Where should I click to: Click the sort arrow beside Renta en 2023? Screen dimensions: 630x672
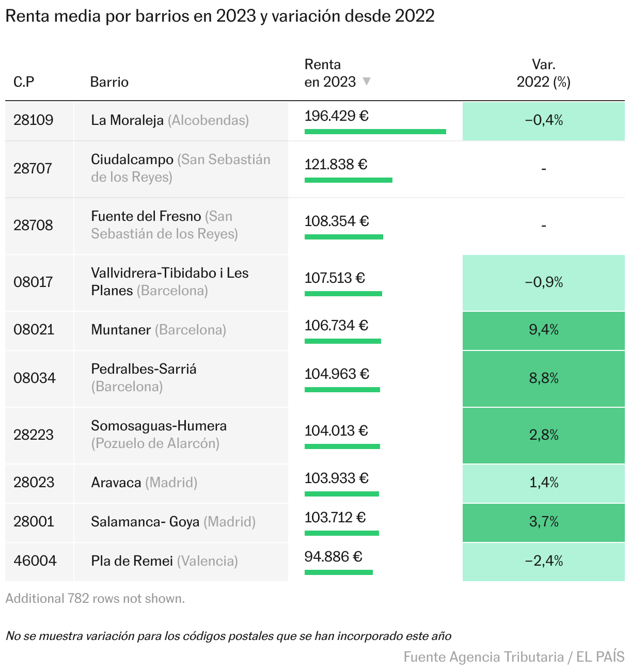pos(367,82)
